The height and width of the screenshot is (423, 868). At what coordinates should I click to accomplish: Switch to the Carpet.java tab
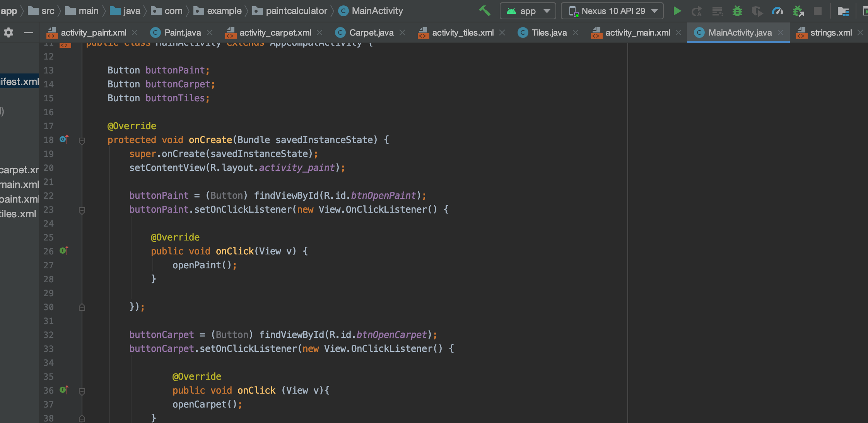coord(371,32)
